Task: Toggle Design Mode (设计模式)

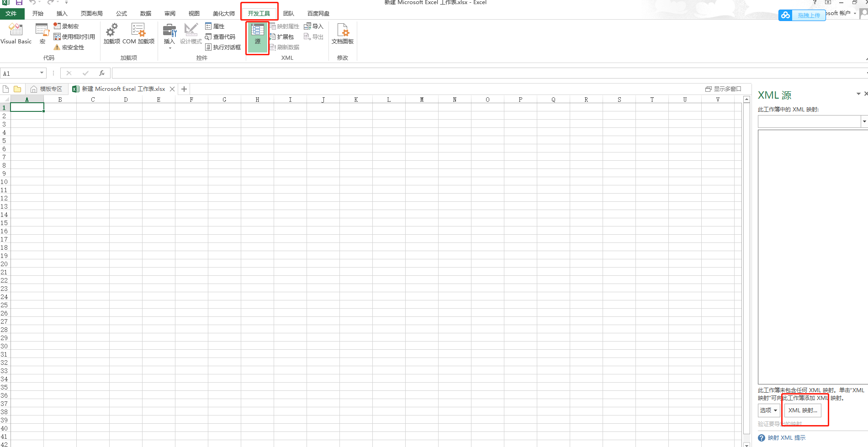Action: coord(191,34)
